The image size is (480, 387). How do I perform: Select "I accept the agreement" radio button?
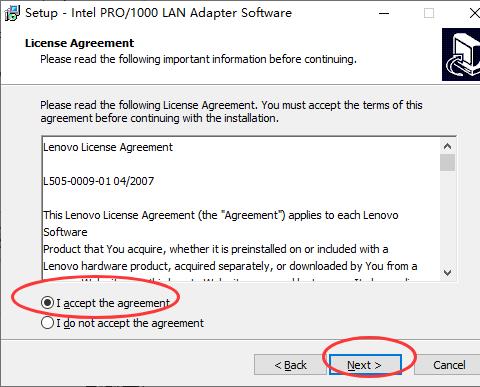[47, 303]
